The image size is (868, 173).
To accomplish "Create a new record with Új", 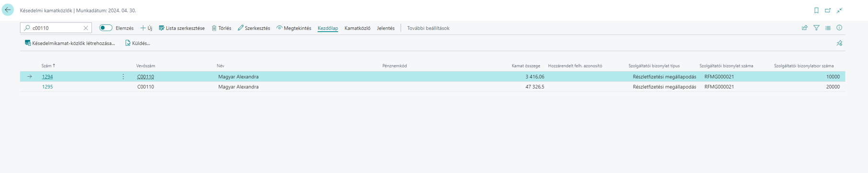I will click(x=146, y=28).
